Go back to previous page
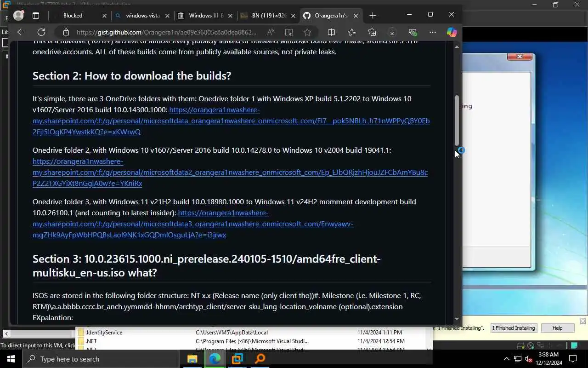This screenshot has height=368, width=588. click(21, 32)
